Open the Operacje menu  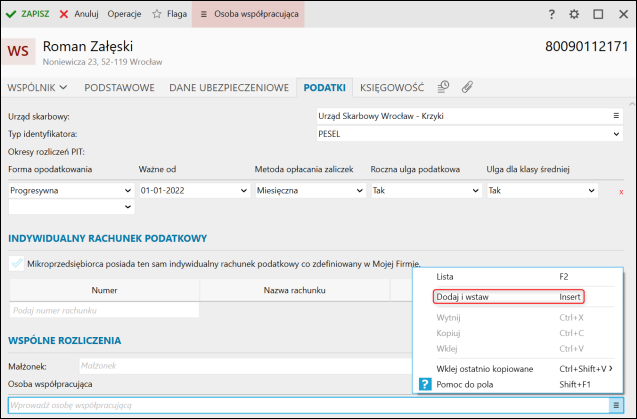coord(126,15)
